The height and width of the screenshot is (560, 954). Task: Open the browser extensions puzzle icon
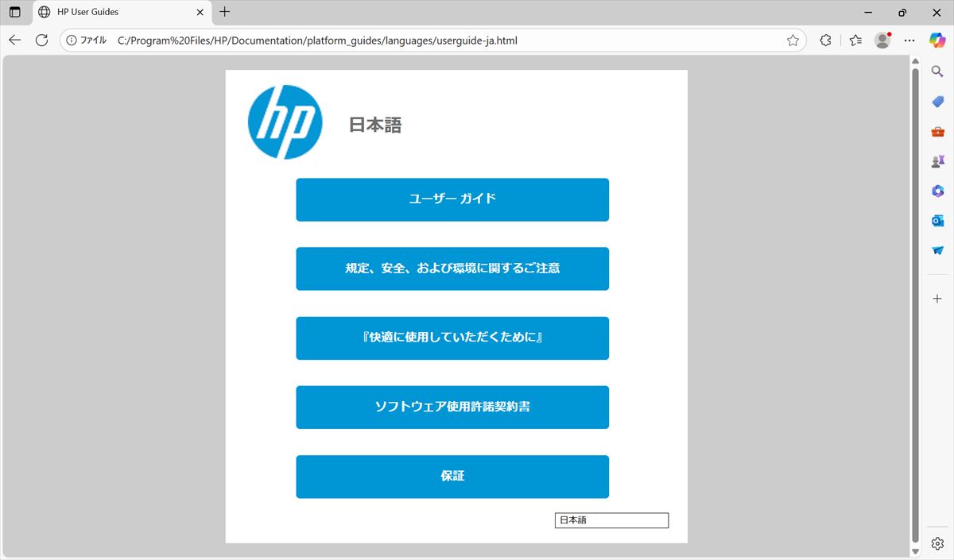click(x=825, y=41)
